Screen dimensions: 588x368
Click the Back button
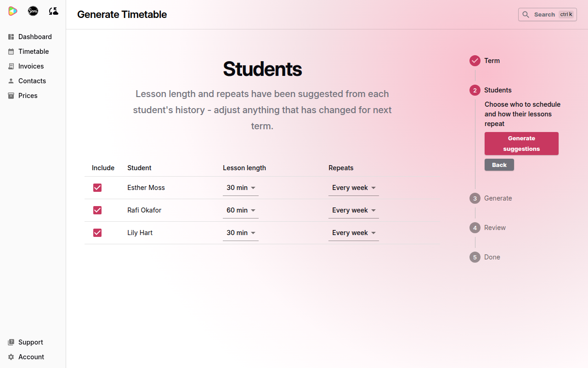tap(499, 165)
